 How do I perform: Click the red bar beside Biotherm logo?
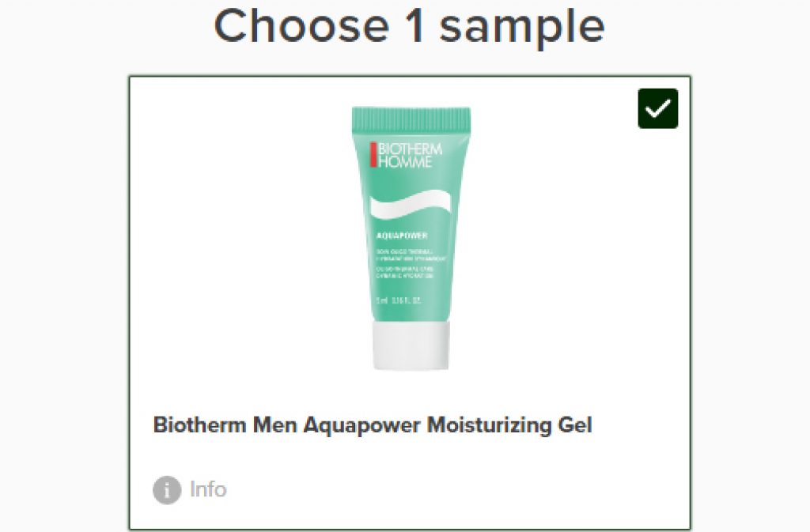tap(373, 154)
